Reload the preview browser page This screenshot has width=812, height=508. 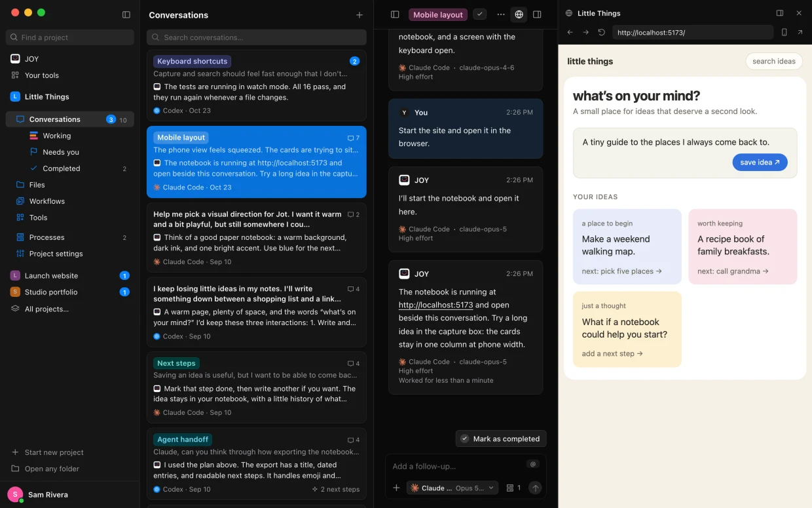(602, 32)
